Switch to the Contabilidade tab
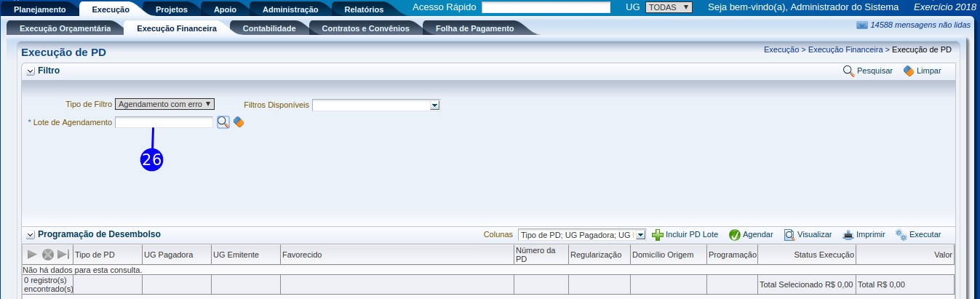This screenshot has height=299, width=980. pos(268,29)
